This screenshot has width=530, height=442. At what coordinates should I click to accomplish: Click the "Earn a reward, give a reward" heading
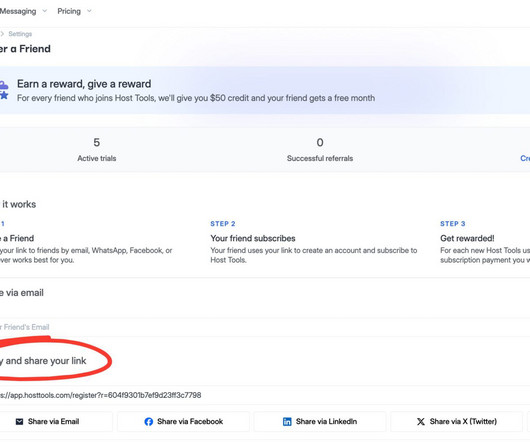84,84
